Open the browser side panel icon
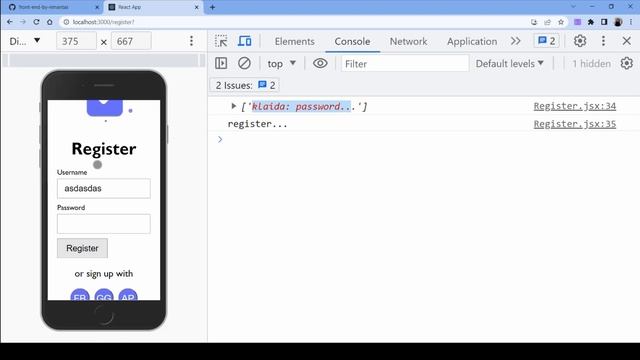Screen dimensions: 640x360 click(x=604, y=22)
